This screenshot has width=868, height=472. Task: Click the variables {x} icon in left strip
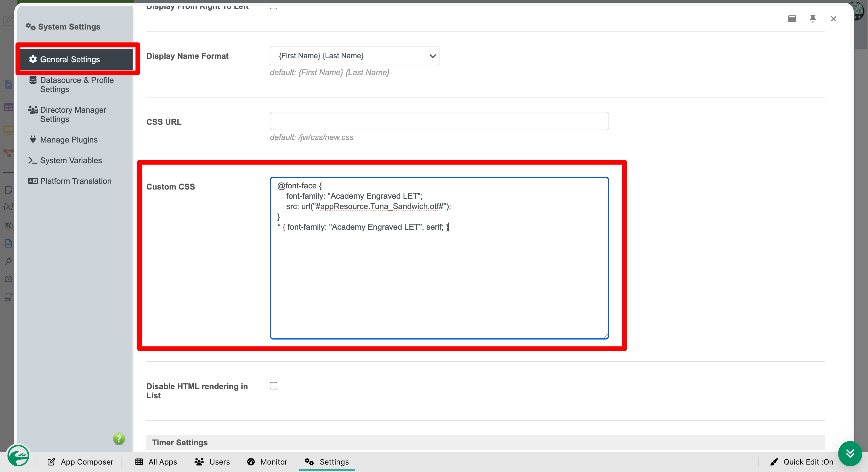8,206
